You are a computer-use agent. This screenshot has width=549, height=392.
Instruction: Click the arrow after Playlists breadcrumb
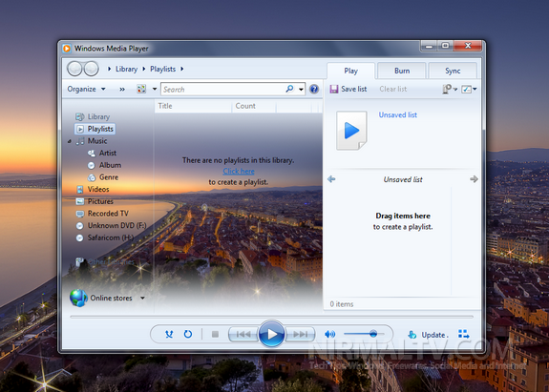point(182,69)
